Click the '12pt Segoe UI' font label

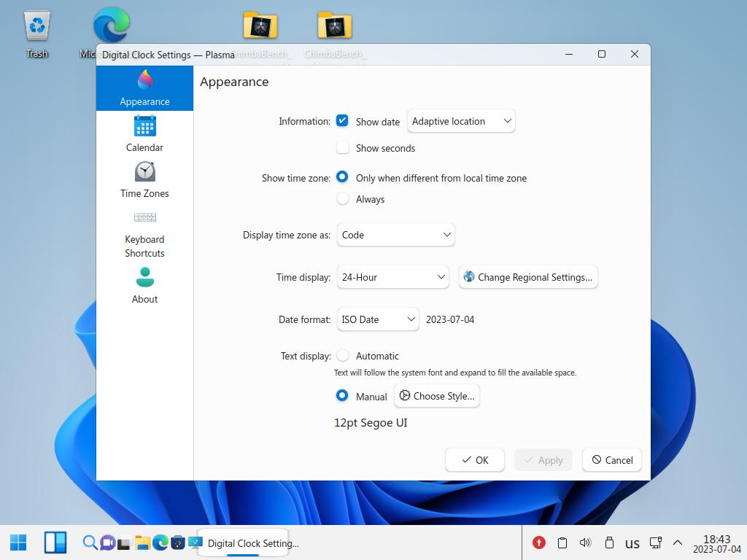(x=371, y=423)
